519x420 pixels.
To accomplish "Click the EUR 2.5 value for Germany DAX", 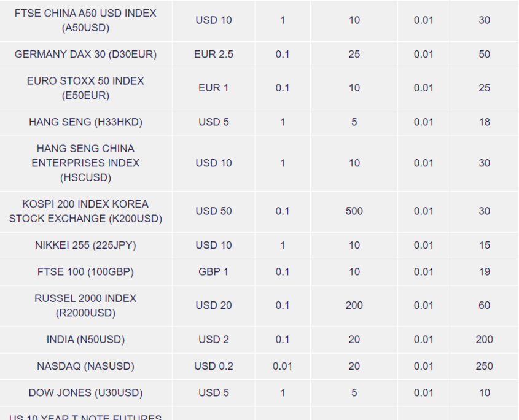I will (x=214, y=55).
